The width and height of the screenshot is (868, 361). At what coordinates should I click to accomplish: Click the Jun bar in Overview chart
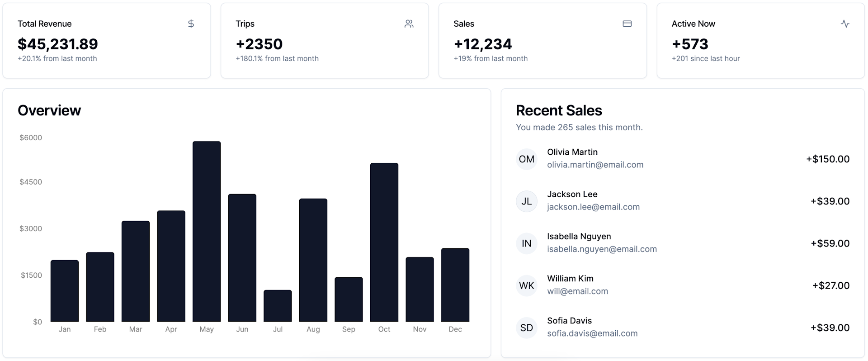pyautogui.click(x=242, y=258)
